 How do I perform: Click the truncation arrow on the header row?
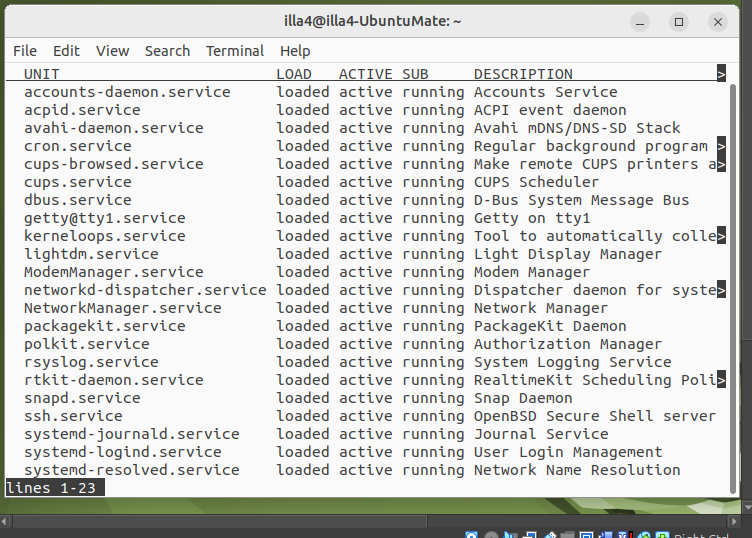721,74
